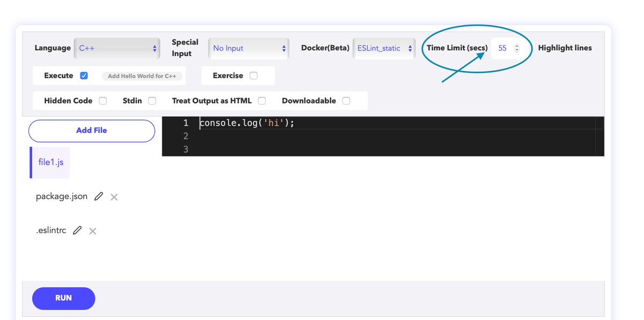Viewport: 644px width, 320px height.
Task: Open the Docker ESLint_static dropdown
Action: coord(384,48)
